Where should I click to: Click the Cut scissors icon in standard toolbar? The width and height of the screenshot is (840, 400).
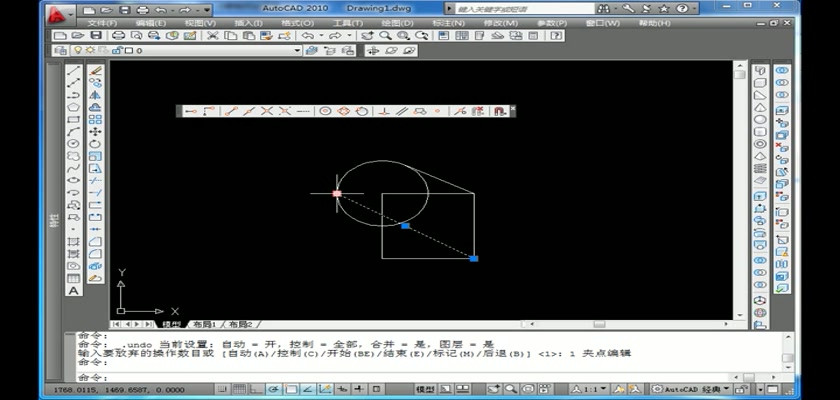[213, 35]
